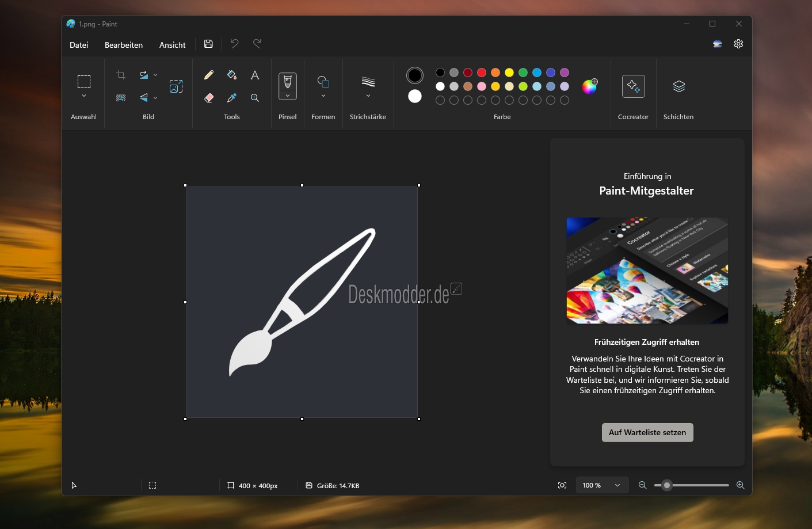
Task: Click the zoom out magnifier icon
Action: [643, 485]
